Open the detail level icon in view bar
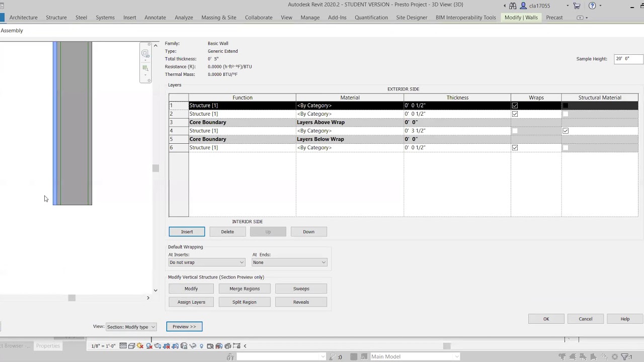The image size is (644, 362). click(x=123, y=346)
